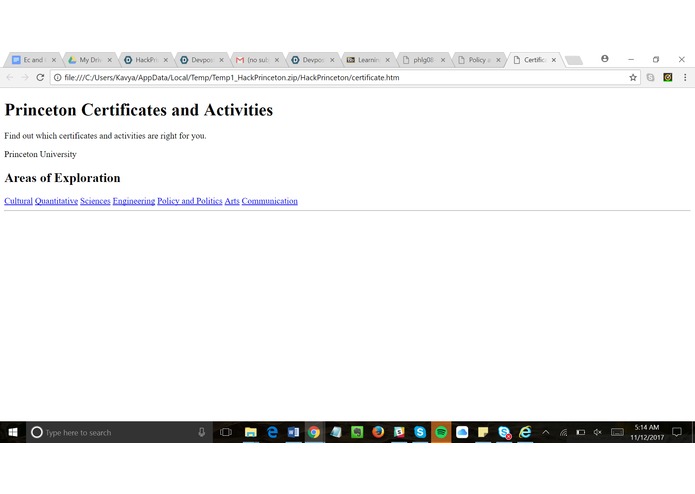Open Microsoft Edge from the taskbar
The image size is (695, 494).
(x=272, y=432)
